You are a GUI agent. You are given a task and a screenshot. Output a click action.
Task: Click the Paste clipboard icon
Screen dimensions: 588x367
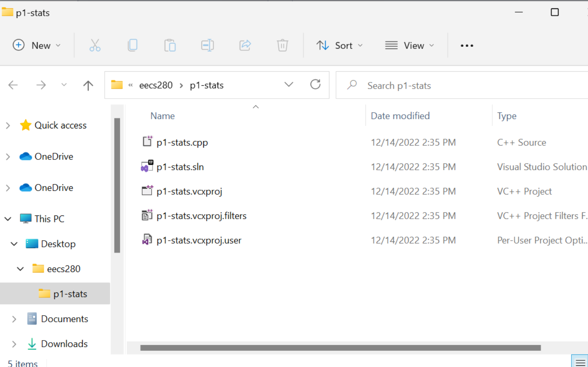pos(170,45)
